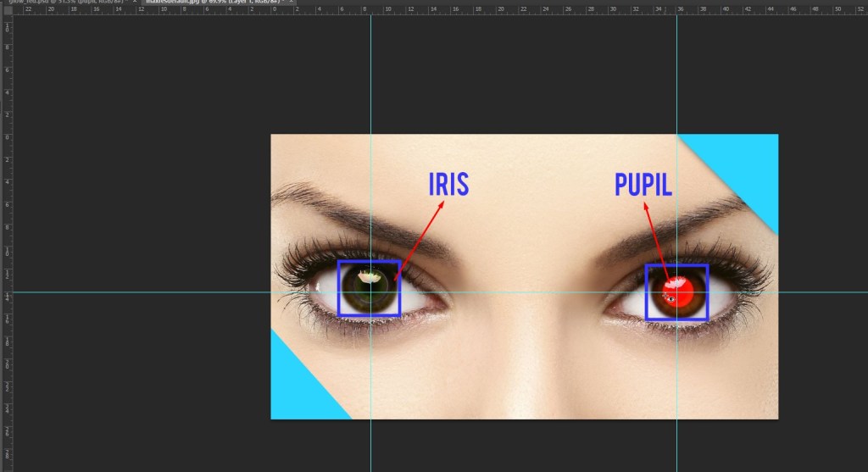Click the blue IRIS text label
This screenshot has width=868, height=472.
(448, 184)
